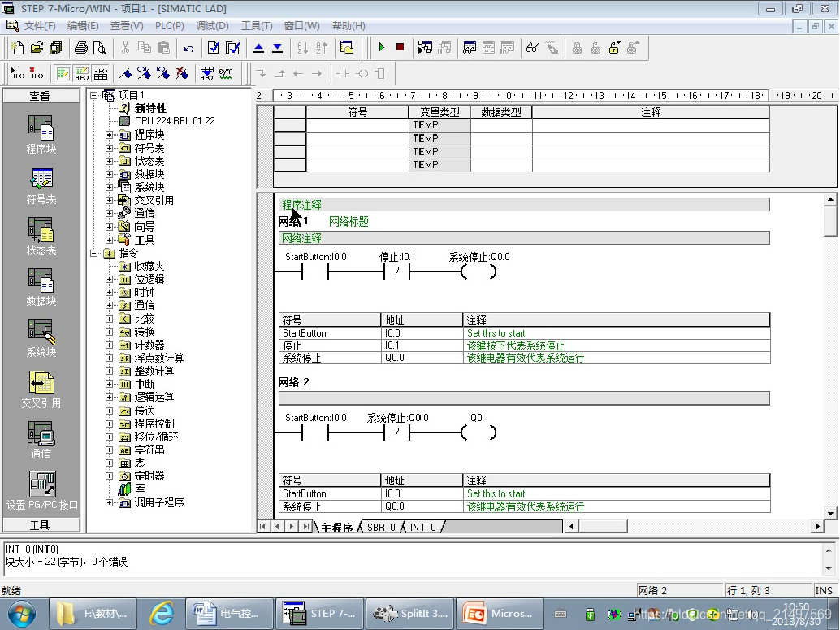Click the Download blue down-arrow icon
The height and width of the screenshot is (630, 840).
278,48
